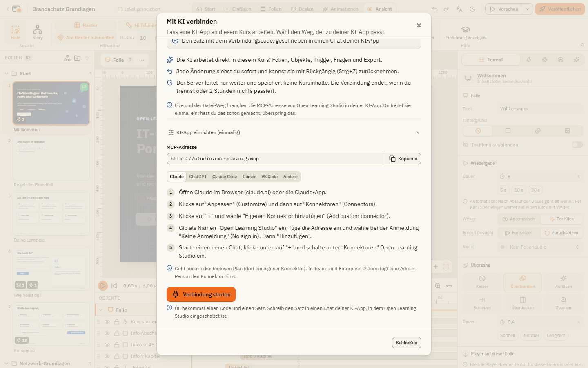Choose the Keiner transition option

[482, 283]
